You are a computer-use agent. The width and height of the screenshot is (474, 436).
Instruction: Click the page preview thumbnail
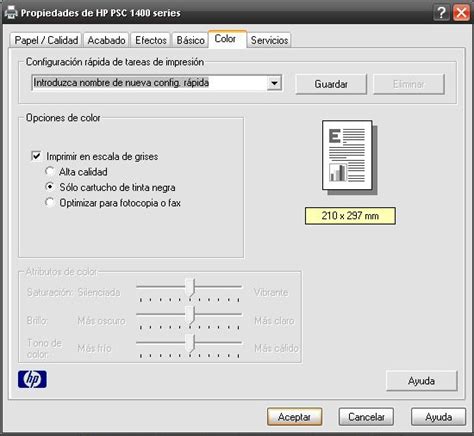pyautogui.click(x=349, y=157)
